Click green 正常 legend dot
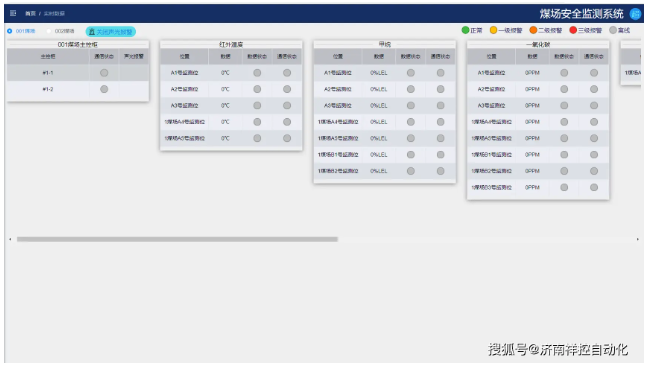The image size is (652, 372). pyautogui.click(x=465, y=30)
